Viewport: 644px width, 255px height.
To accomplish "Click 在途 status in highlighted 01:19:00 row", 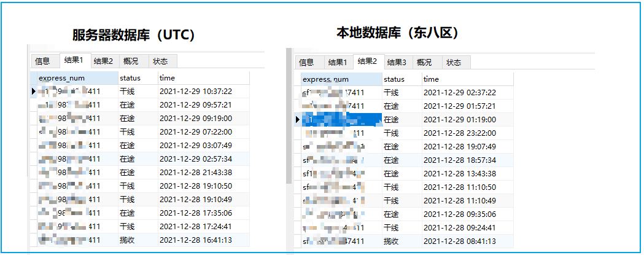I will pos(402,120).
